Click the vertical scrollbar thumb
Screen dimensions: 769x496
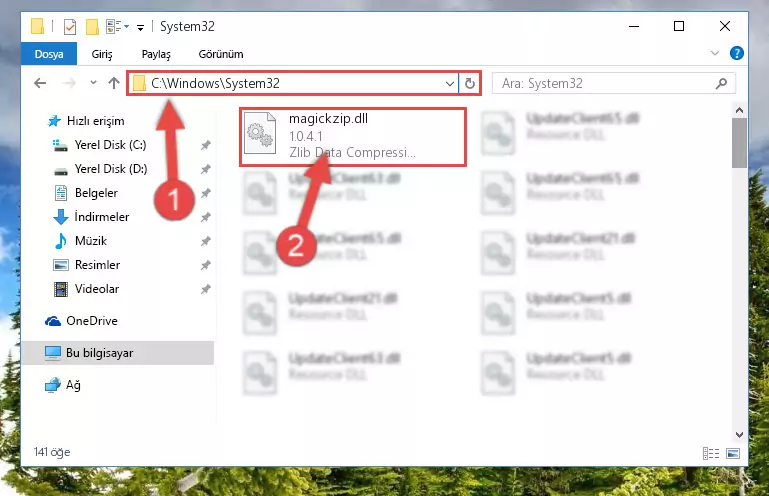(x=740, y=143)
